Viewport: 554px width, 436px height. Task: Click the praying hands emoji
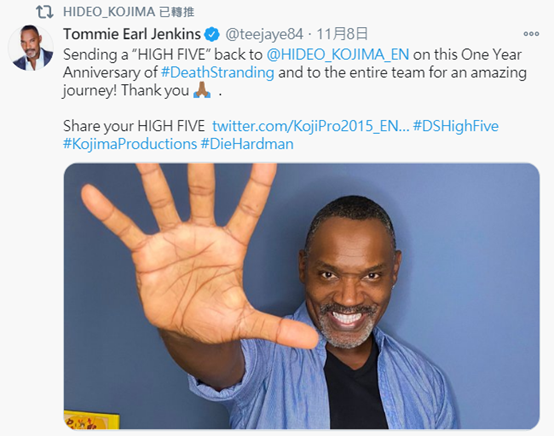(x=202, y=90)
